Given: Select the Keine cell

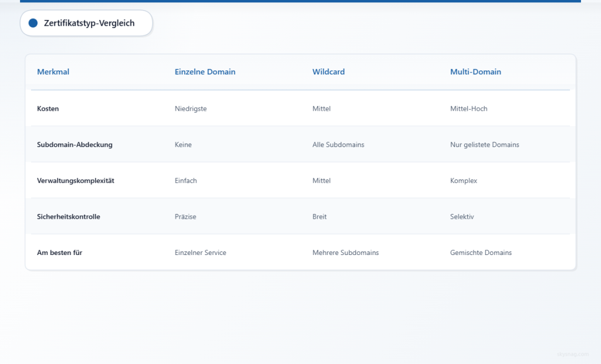Looking at the screenshot, I should point(183,145).
